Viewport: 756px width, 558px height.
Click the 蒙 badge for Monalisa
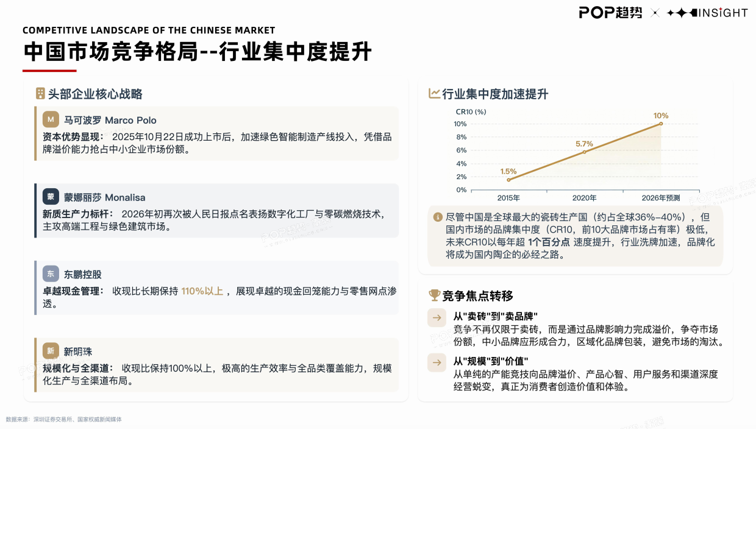point(51,197)
